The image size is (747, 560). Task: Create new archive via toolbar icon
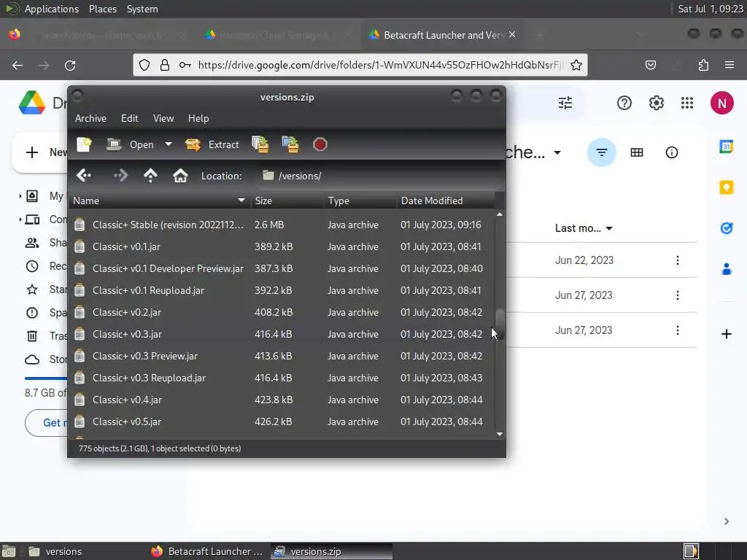coord(85,144)
